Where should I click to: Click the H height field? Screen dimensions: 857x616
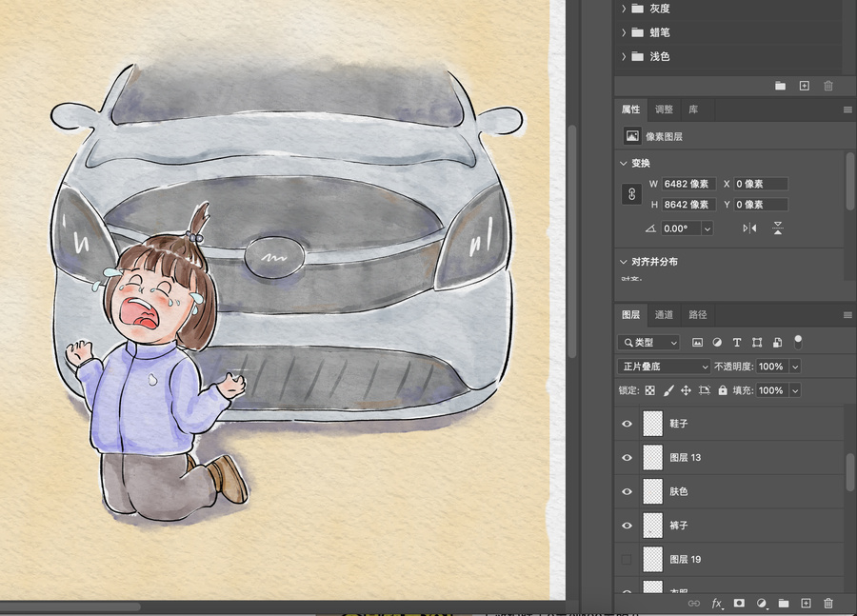click(x=688, y=205)
